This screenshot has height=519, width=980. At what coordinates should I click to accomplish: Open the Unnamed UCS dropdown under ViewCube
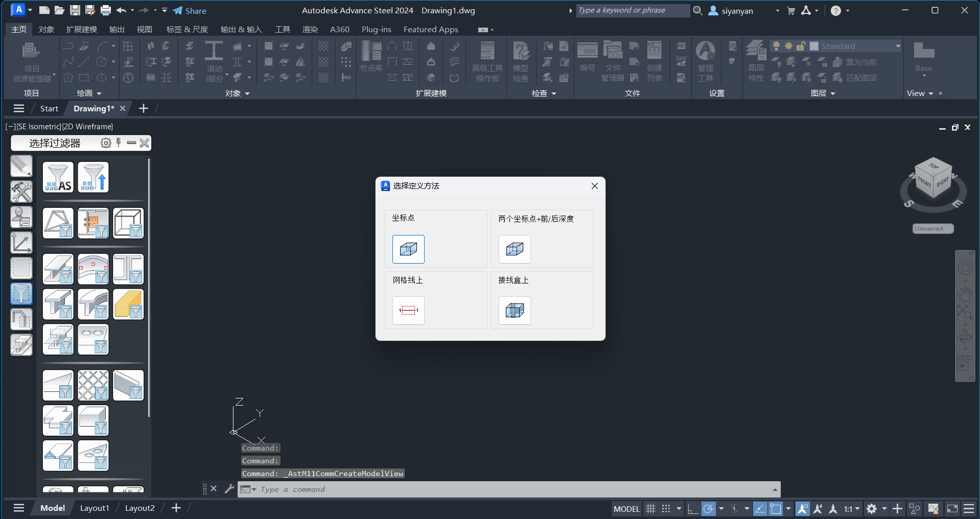(933, 229)
